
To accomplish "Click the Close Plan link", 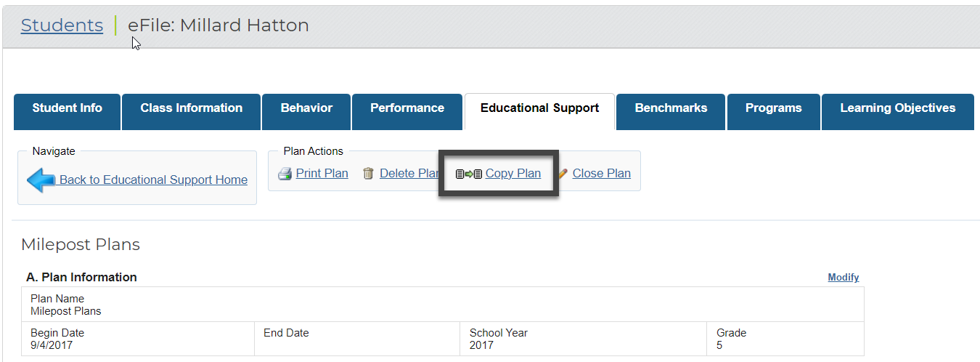I will point(602,174).
